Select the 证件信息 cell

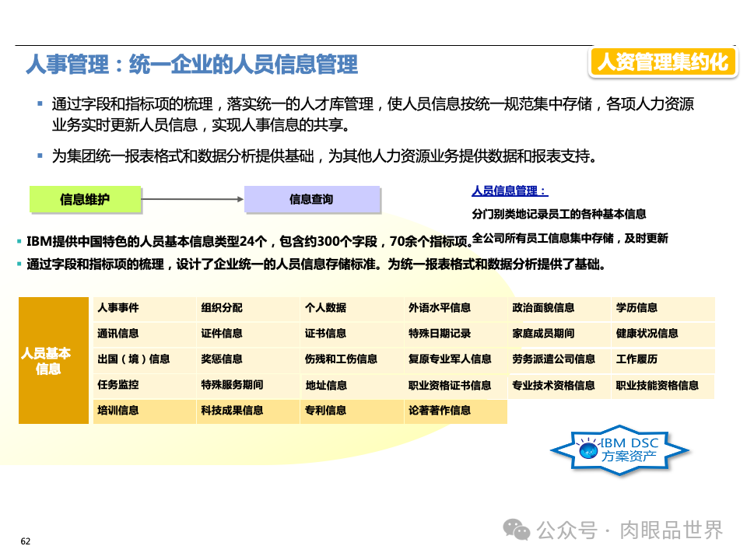coord(247,334)
